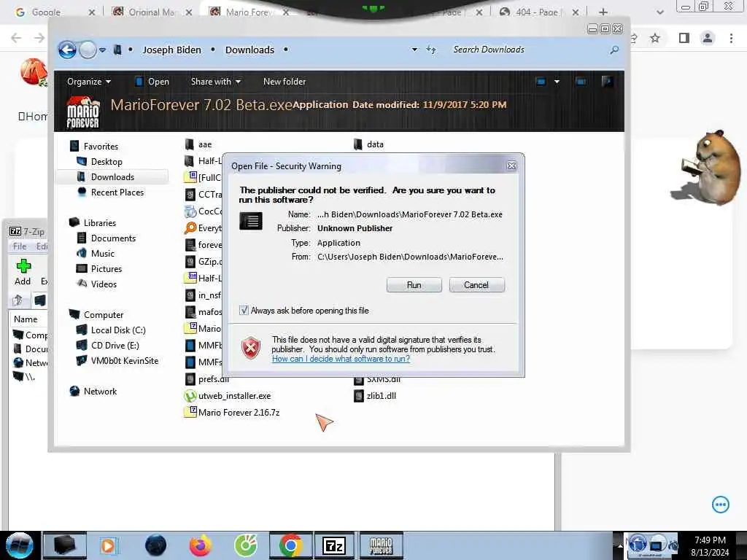Image resolution: width=747 pixels, height=560 pixels.
Task: Open Chrome's three-dot menu
Action: click(731, 38)
